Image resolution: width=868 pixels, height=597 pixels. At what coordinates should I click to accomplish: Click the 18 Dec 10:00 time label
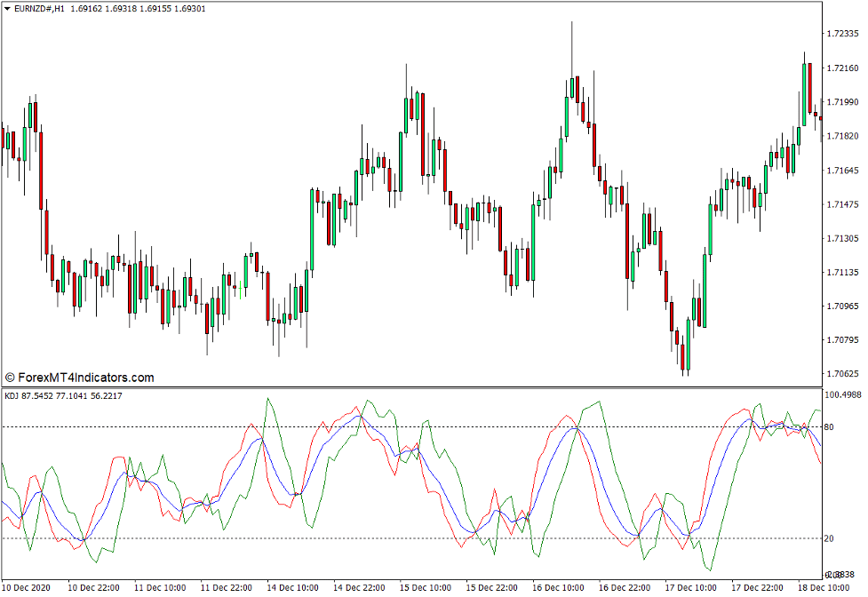click(824, 588)
